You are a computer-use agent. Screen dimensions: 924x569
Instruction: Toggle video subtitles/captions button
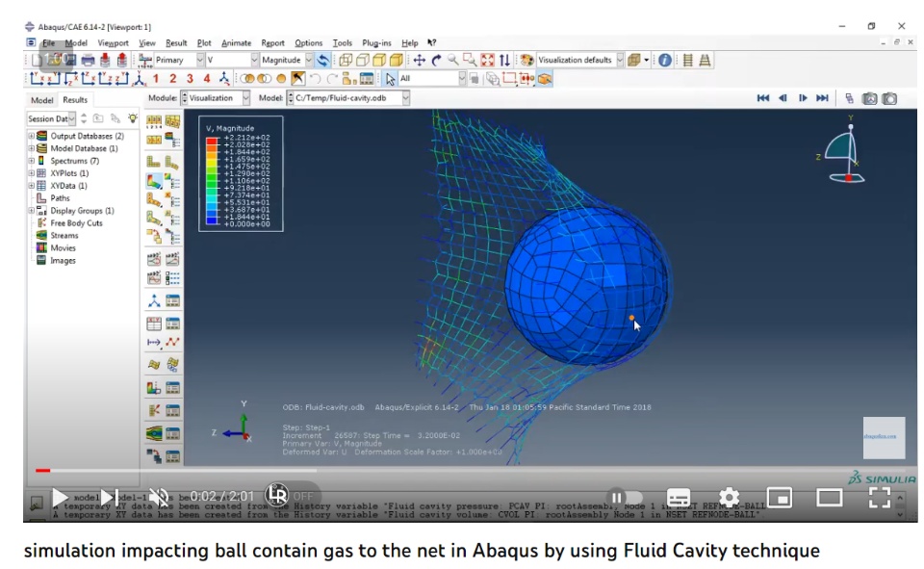coord(679,498)
